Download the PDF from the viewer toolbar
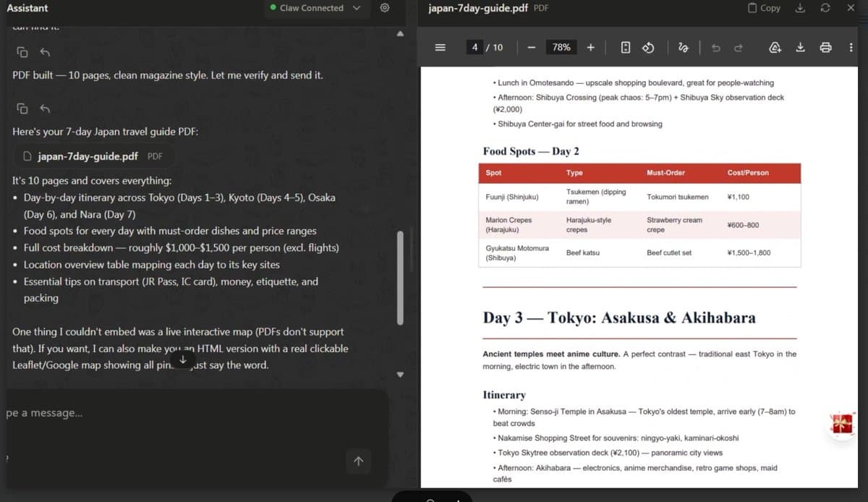The height and width of the screenshot is (502, 868). click(x=801, y=47)
